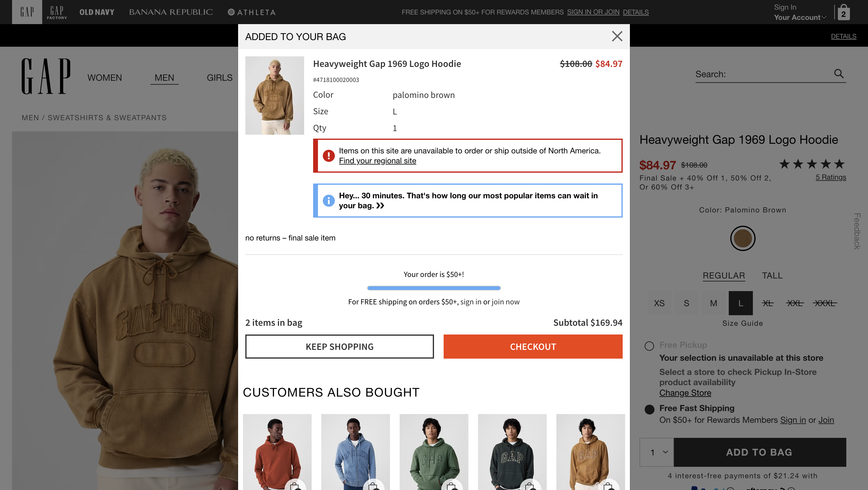Click the Add To Bag button
868x490 pixels.
759,452
